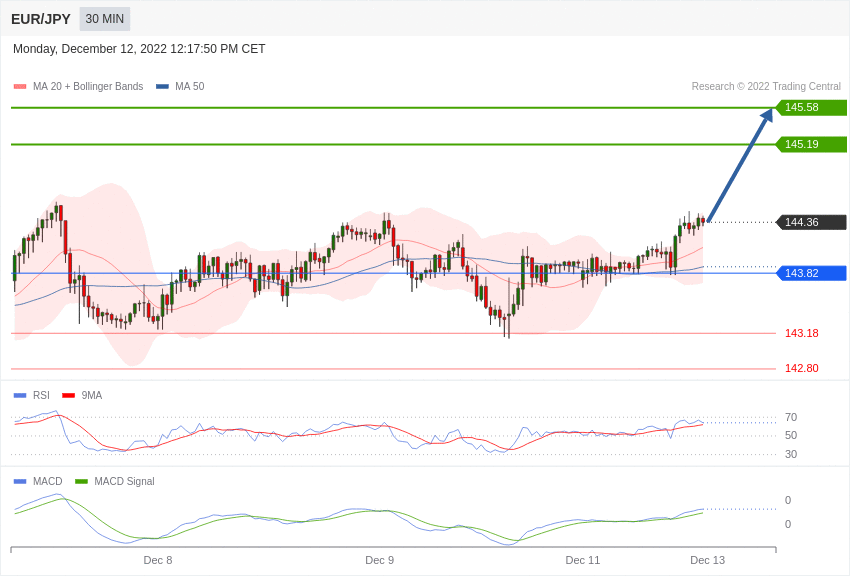Toggle the red 9MA legend marker
The width and height of the screenshot is (850, 576).
click(68, 396)
